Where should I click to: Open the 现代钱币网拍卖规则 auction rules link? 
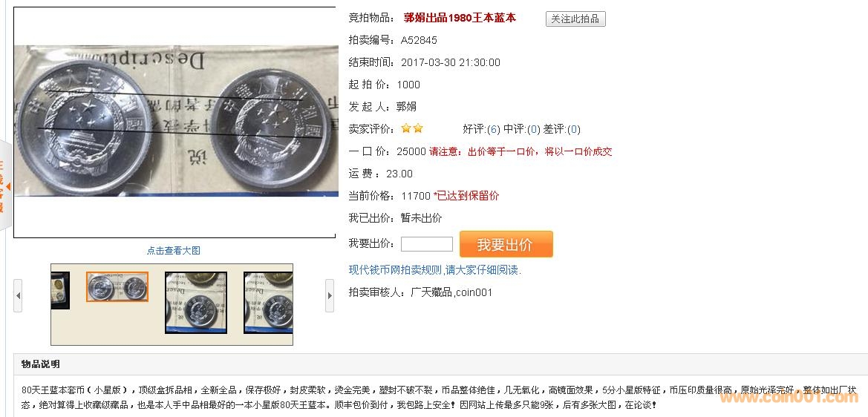(435, 270)
